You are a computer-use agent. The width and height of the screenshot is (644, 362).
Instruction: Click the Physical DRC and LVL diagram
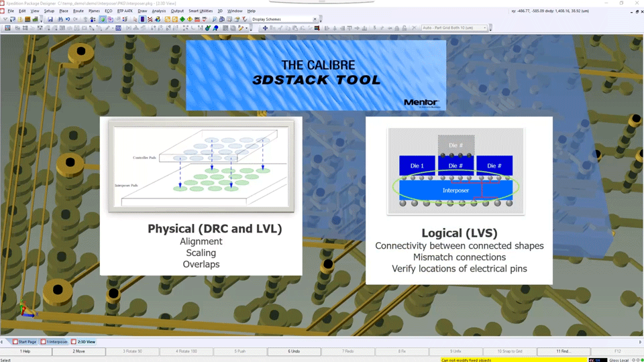tap(201, 166)
